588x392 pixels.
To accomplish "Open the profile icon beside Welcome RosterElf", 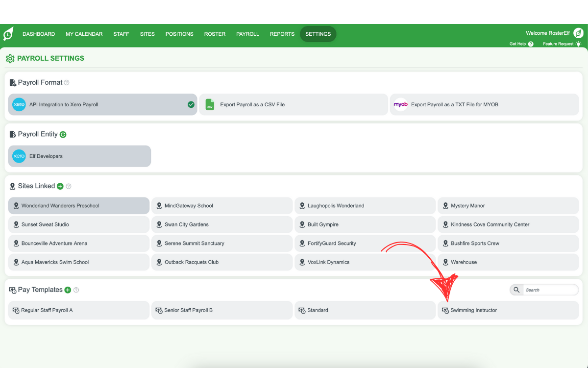I will 578,33.
